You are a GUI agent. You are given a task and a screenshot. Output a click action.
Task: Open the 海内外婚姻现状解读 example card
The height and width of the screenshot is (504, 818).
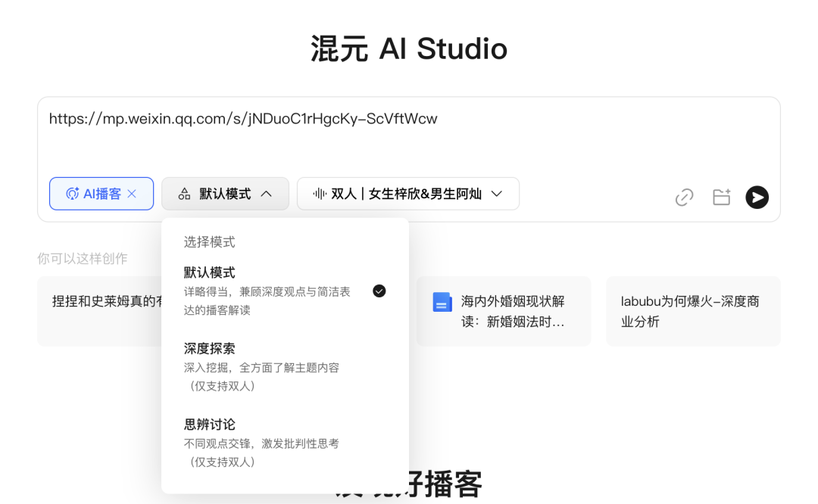point(504,311)
